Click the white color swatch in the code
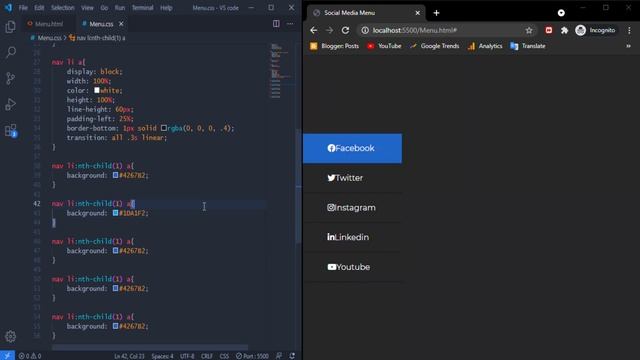Image resolution: width=640 pixels, height=360 pixels. click(x=97, y=90)
